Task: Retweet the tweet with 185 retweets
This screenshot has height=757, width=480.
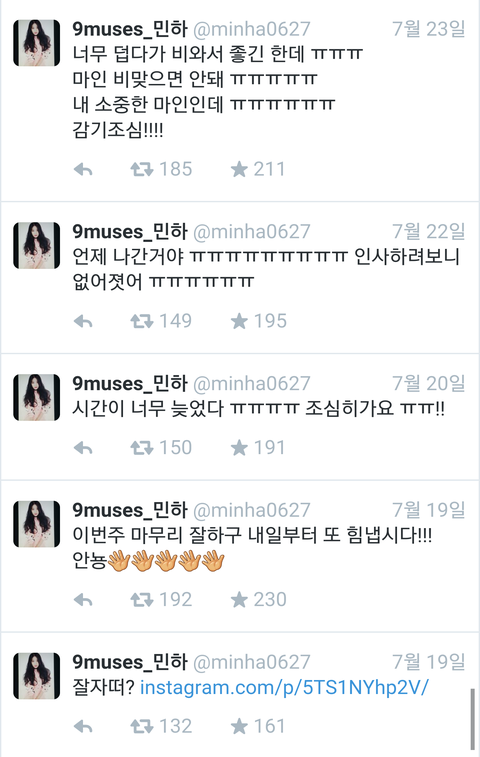Action: point(141,169)
